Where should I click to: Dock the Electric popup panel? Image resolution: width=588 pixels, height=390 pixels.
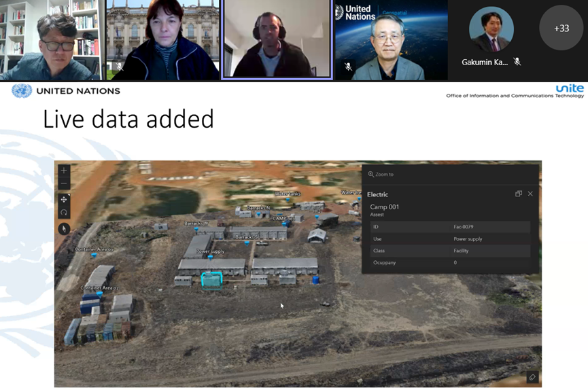(x=519, y=194)
